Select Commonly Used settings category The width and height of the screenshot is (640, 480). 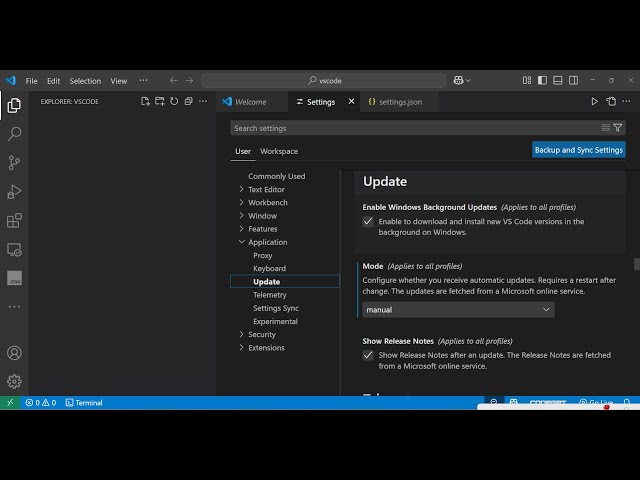[277, 176]
